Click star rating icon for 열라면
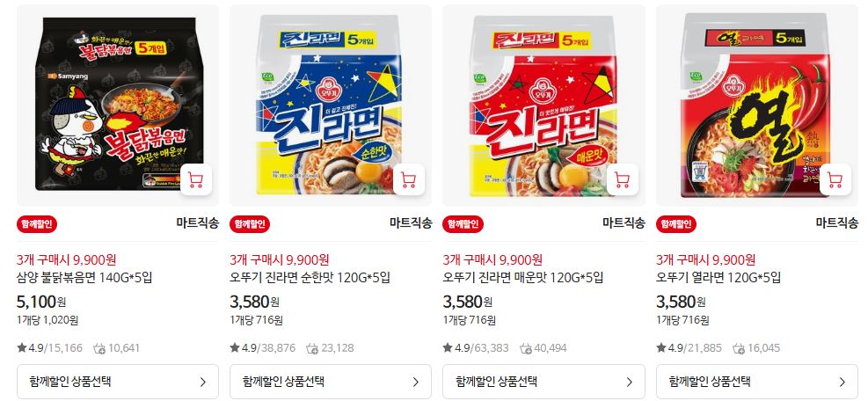 point(661,348)
